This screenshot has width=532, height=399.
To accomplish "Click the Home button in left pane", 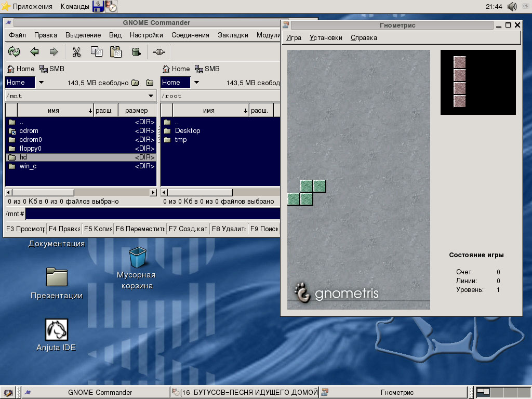I will (x=21, y=69).
